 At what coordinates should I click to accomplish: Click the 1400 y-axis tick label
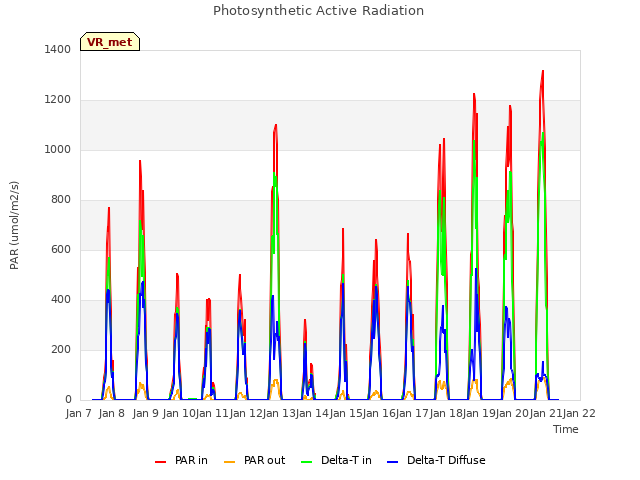click(58, 49)
